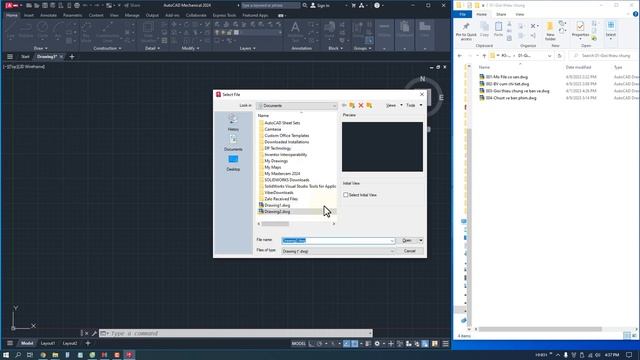Switch to the Annotate ribbon tab in AutoCAD
Image resolution: width=640 pixels, height=360 pixels.
[x=48, y=15]
